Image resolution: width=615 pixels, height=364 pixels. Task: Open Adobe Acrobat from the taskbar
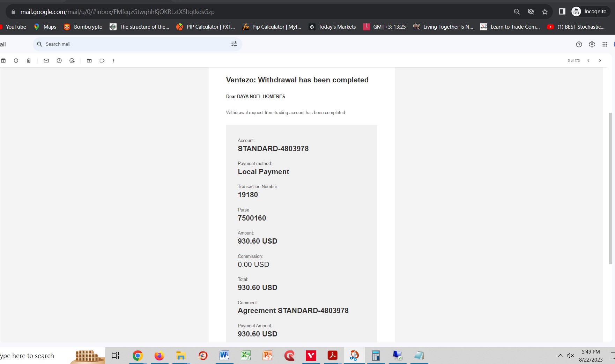pos(332,356)
